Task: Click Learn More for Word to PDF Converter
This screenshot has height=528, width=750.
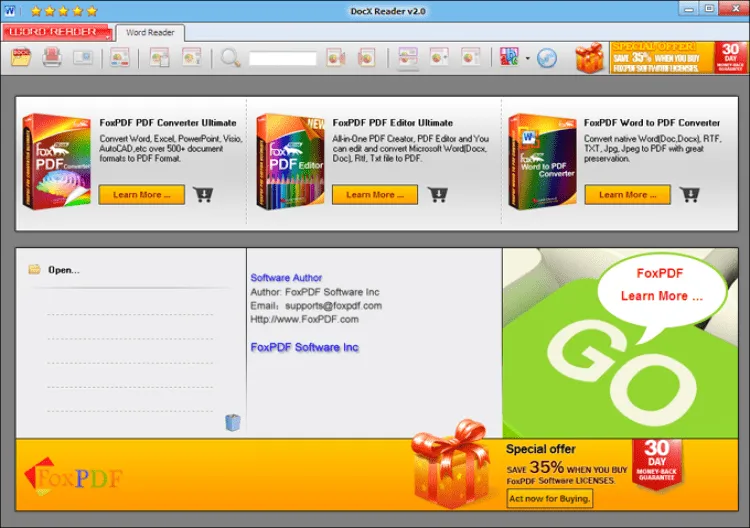Action: [628, 195]
